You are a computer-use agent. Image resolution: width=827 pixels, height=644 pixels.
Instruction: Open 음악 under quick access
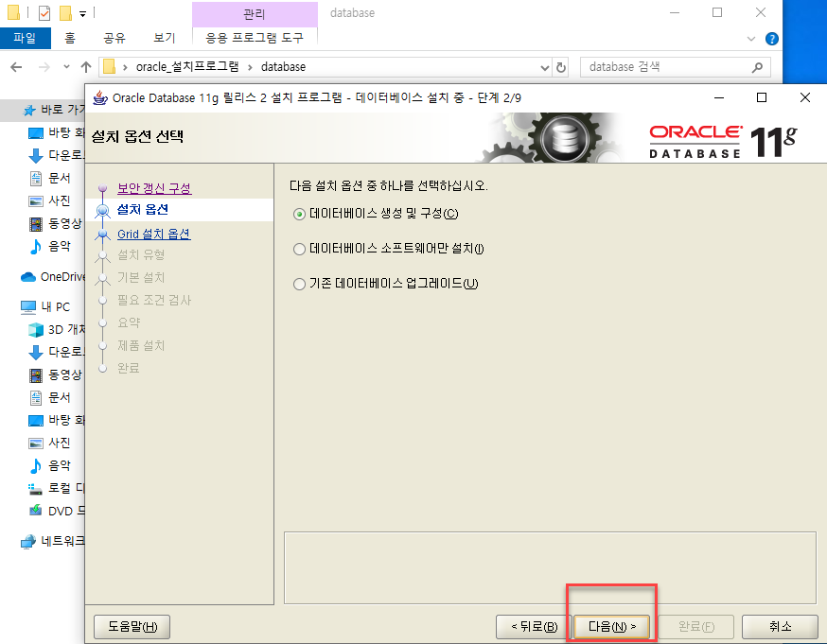pos(49,246)
